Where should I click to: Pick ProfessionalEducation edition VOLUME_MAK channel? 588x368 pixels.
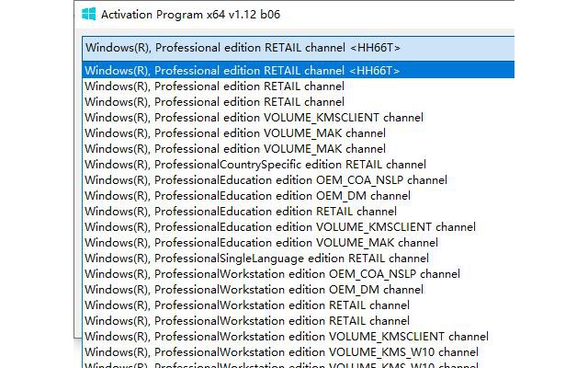coord(298,243)
